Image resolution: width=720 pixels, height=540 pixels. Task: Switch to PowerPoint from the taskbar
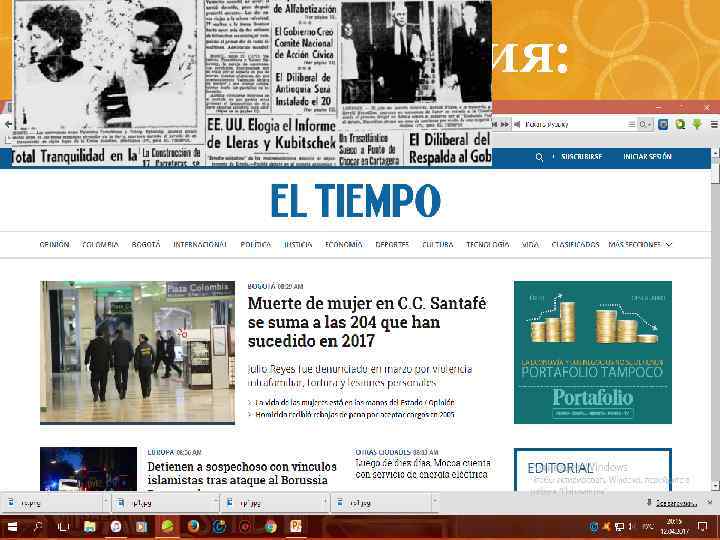296,527
